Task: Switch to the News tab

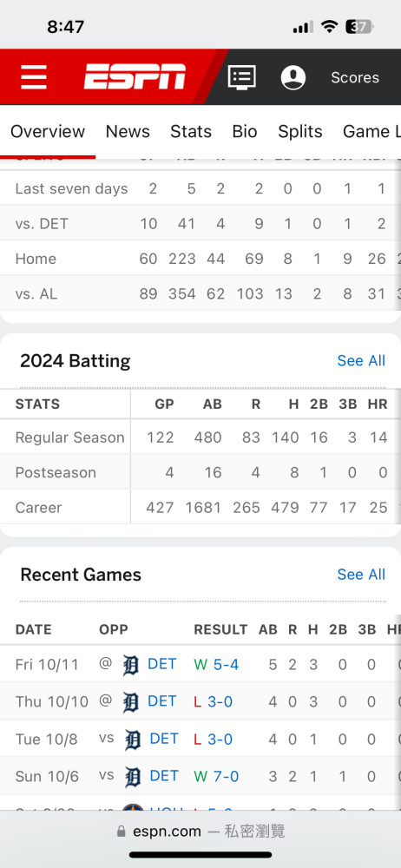Action: pyautogui.click(x=128, y=131)
